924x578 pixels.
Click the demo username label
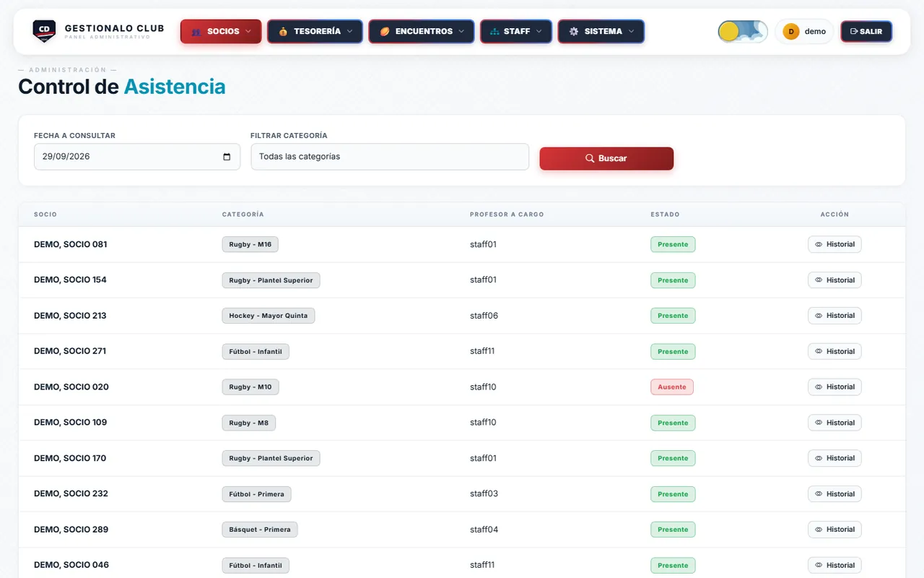[x=815, y=32]
